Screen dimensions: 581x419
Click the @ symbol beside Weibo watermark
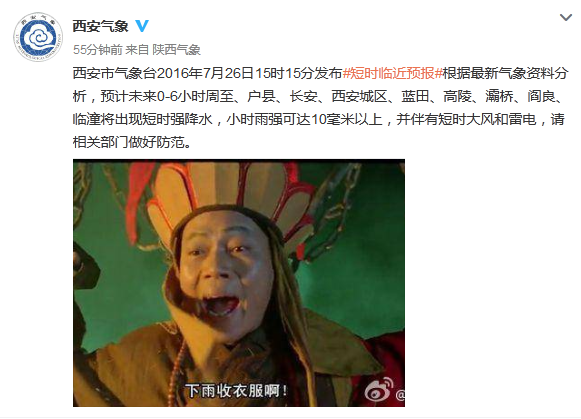[x=400, y=395]
